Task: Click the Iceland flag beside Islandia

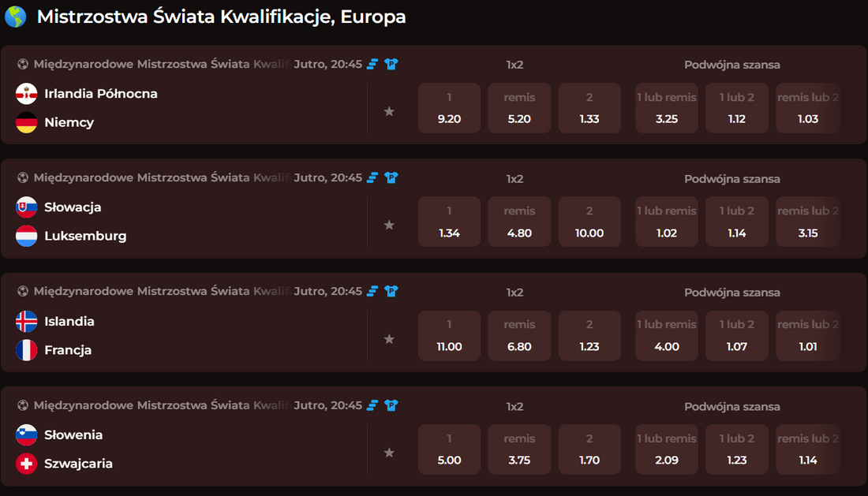Action: point(27,321)
